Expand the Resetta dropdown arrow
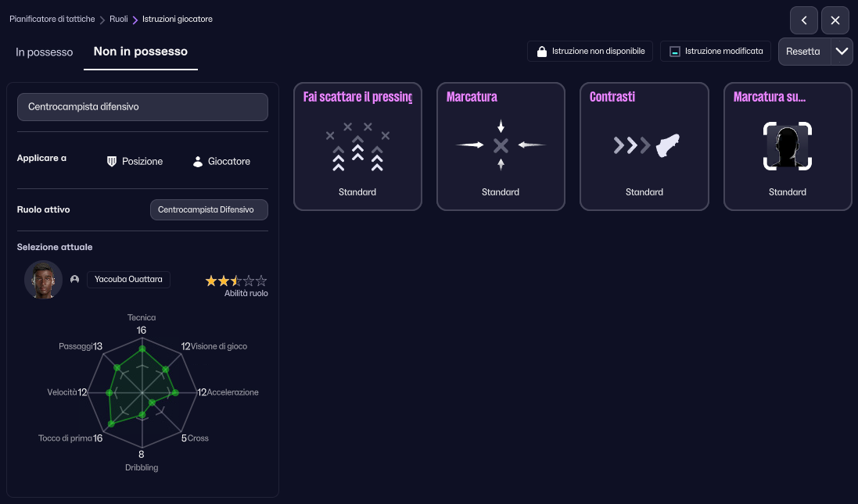The image size is (858, 504). [842, 52]
